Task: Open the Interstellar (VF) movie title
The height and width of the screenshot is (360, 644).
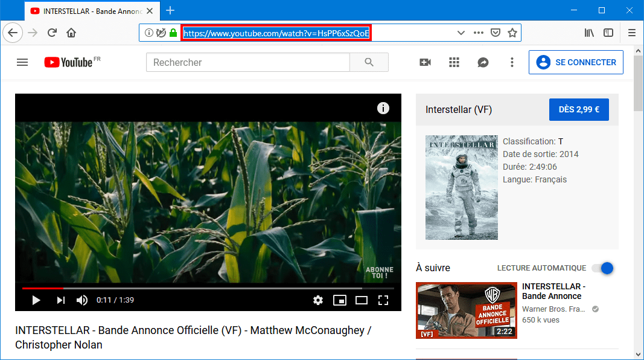Action: [x=458, y=110]
